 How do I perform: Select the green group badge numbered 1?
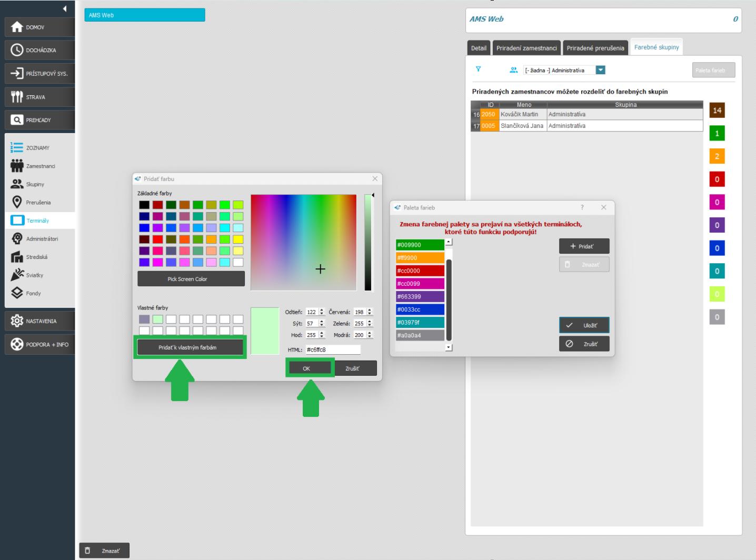pyautogui.click(x=717, y=133)
